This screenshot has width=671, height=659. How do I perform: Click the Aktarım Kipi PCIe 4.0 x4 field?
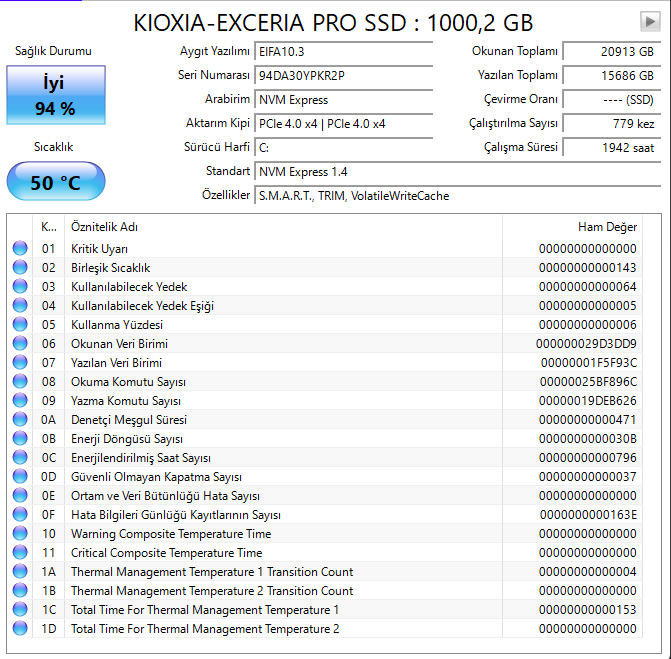(344, 124)
